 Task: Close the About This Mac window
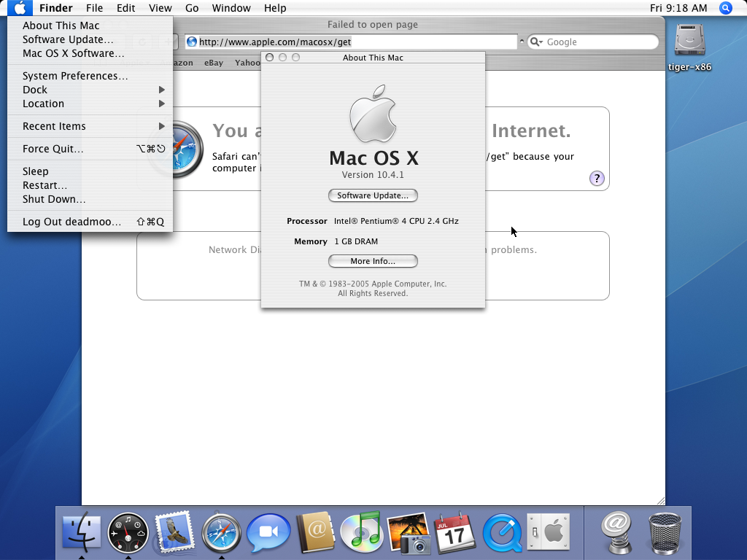(x=270, y=58)
